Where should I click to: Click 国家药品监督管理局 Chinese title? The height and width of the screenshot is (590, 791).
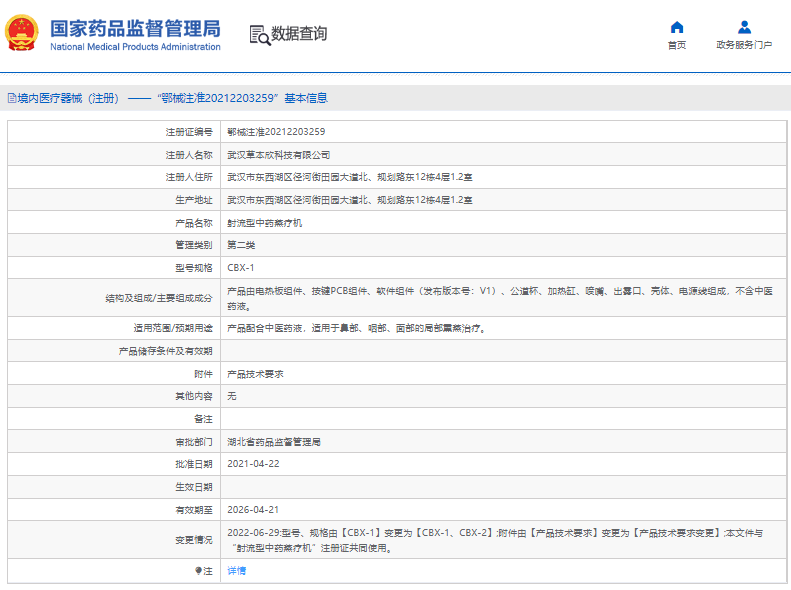(x=135, y=29)
